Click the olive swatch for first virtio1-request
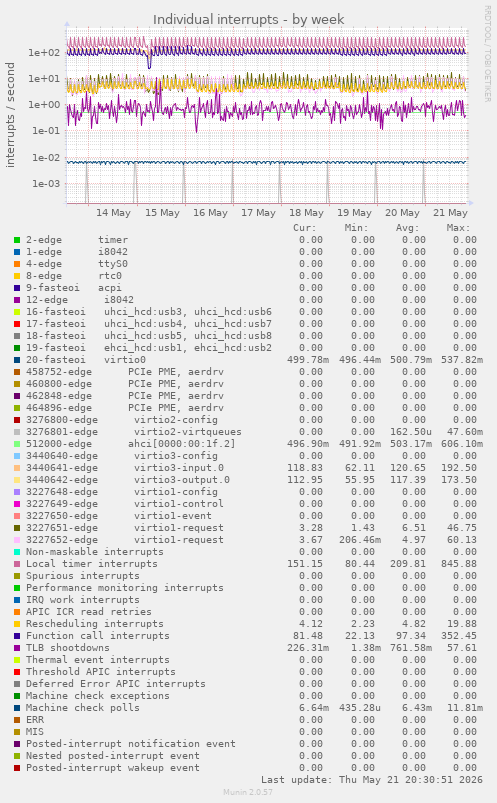Viewport: 497px width, 803px height. click(17, 528)
